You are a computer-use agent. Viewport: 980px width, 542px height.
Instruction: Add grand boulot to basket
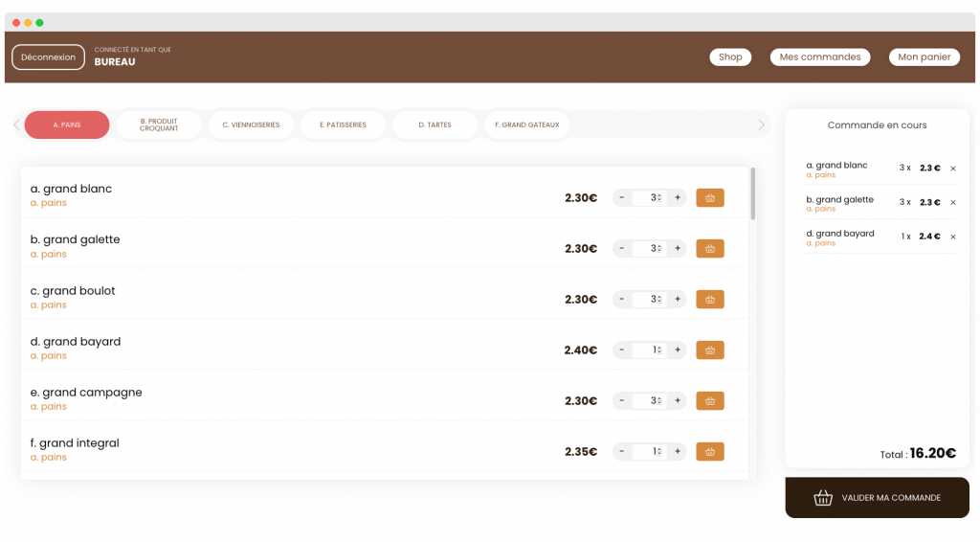tap(710, 299)
